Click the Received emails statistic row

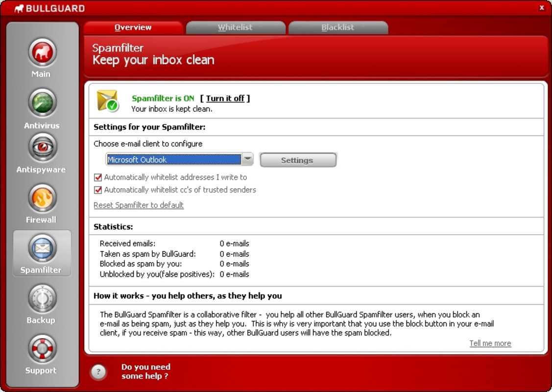pos(174,244)
